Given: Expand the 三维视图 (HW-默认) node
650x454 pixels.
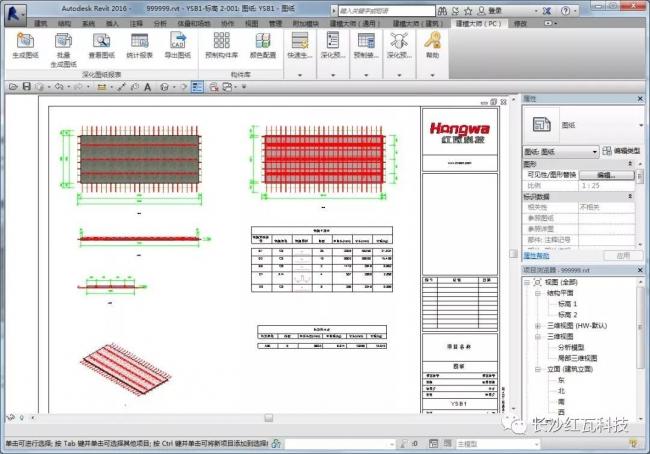Looking at the screenshot, I should tap(538, 325).
